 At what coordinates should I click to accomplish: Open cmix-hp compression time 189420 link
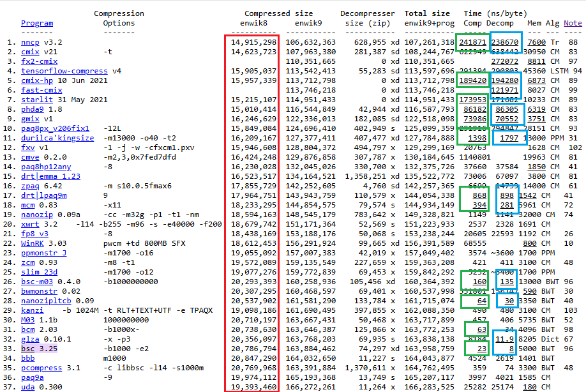473,80
